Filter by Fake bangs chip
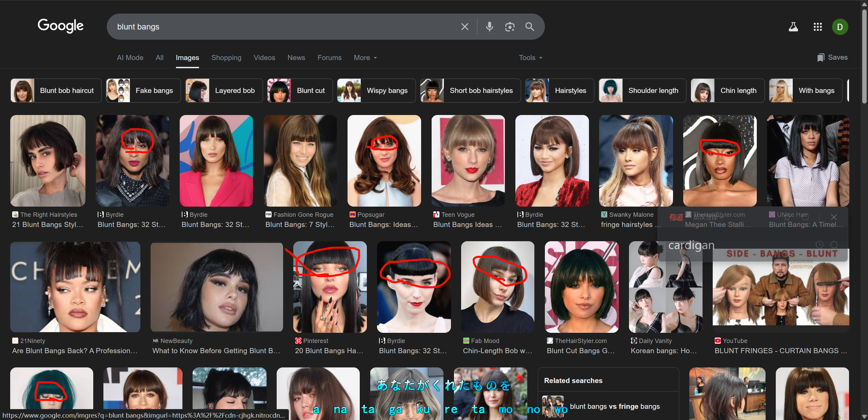 [143, 91]
